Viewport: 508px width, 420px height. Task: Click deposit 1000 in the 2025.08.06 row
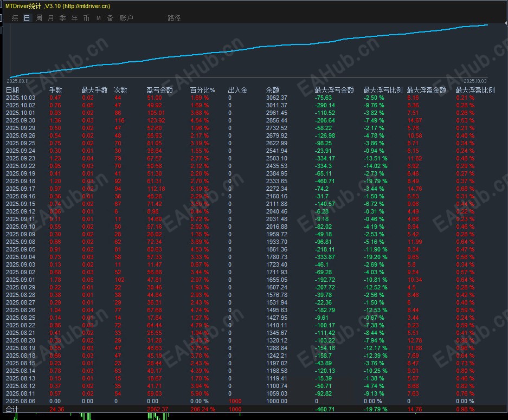coord(235,401)
